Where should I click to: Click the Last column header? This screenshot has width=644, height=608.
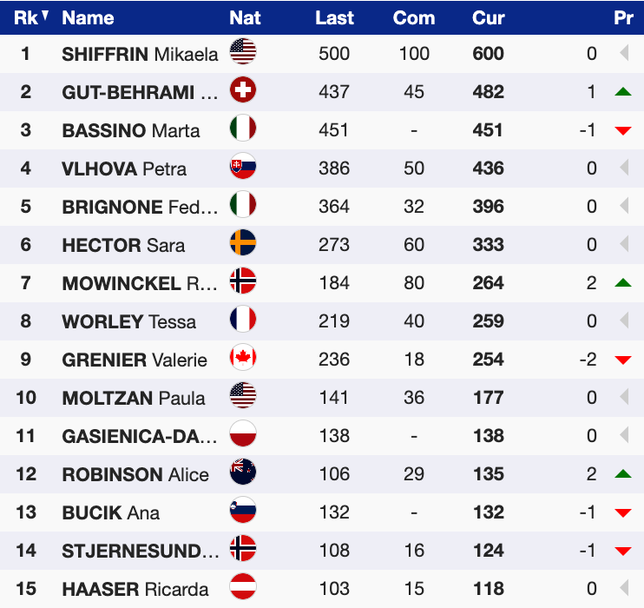pyautogui.click(x=334, y=17)
